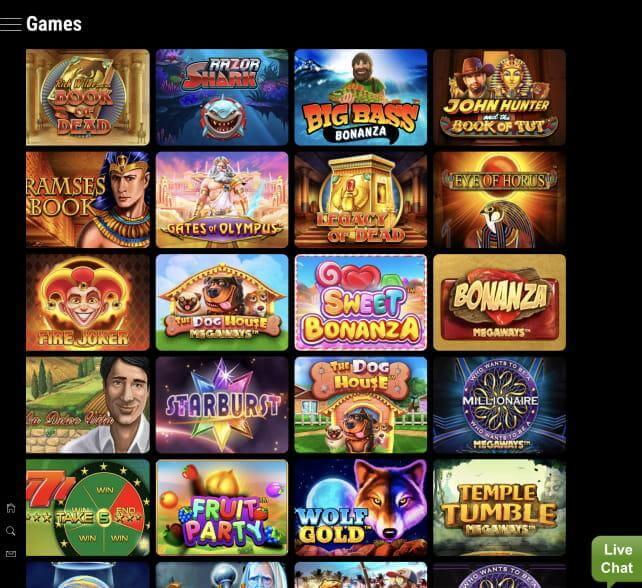This screenshot has height=588, width=642.
Task: Open the hamburger menu beside Games
Action: 11,25
